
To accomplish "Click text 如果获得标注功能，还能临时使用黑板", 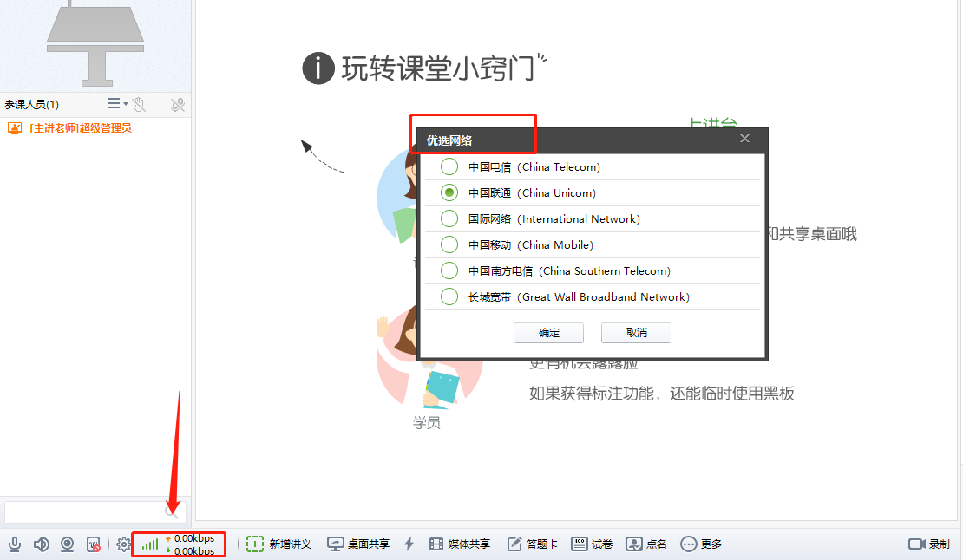I will (x=662, y=394).
